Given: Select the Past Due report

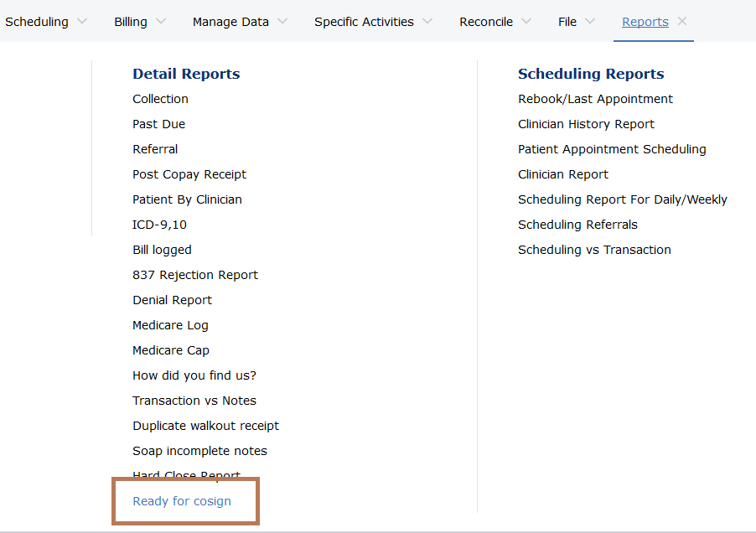Looking at the screenshot, I should click(158, 124).
